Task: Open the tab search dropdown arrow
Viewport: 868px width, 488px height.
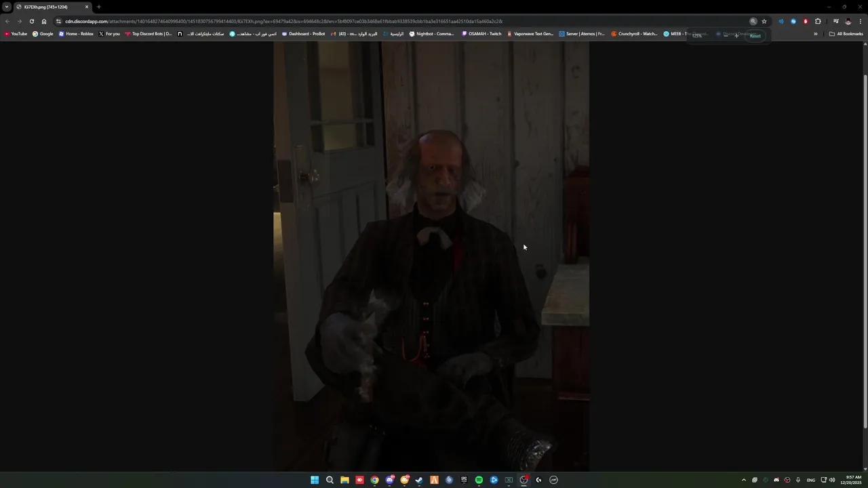Action: (7, 7)
